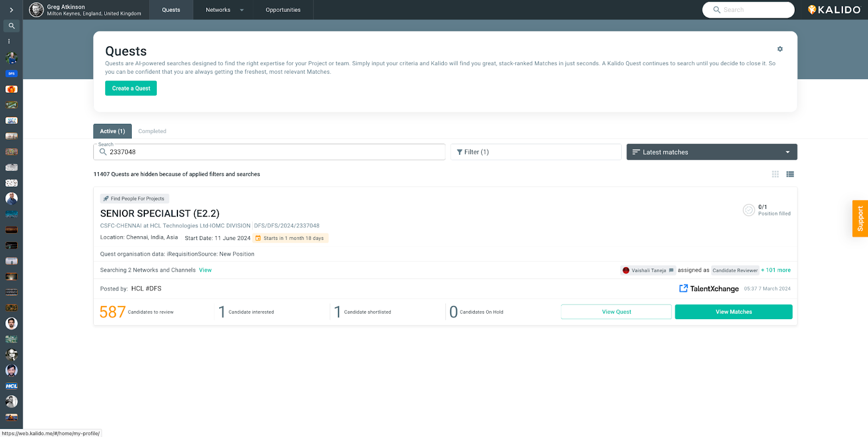Screen dimensions: 868x437
Task: Click the View Matches button
Action: tap(733, 312)
